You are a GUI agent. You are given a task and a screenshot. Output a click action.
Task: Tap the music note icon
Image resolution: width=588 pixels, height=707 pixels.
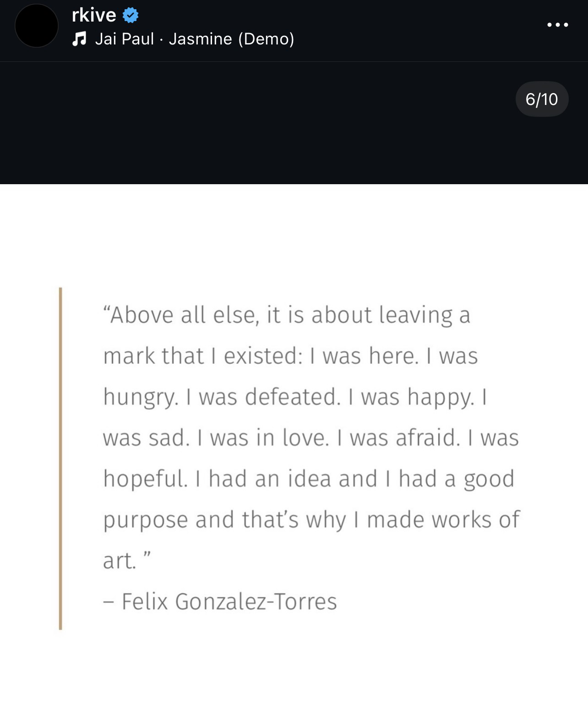pos(79,39)
